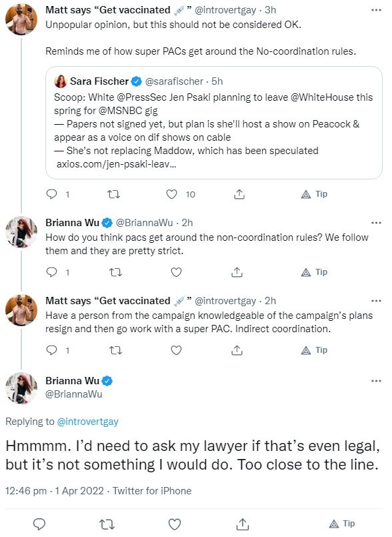This screenshot has height=537, width=392.
Task: Open Sara Fischer's quoted tweet card
Action: (x=213, y=123)
